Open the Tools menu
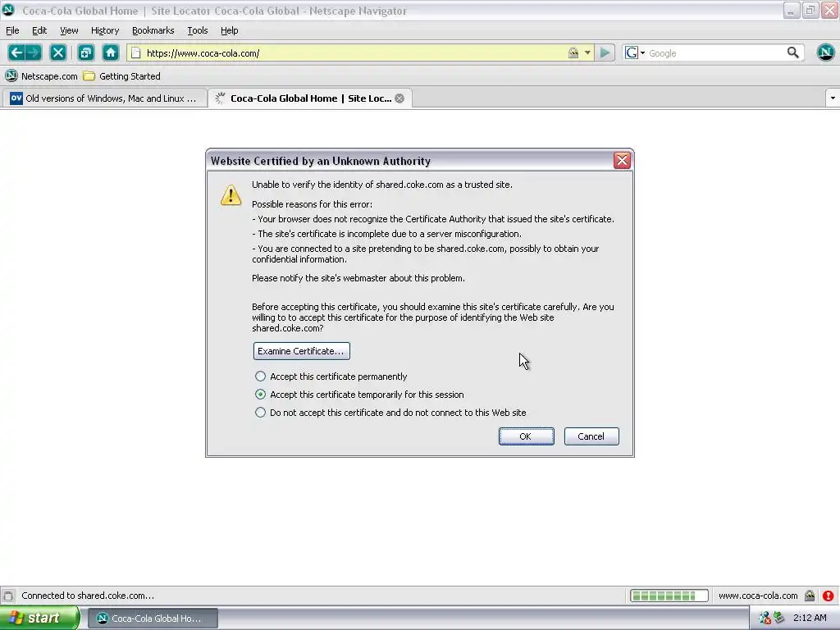This screenshot has height=630, width=840. pyautogui.click(x=197, y=30)
